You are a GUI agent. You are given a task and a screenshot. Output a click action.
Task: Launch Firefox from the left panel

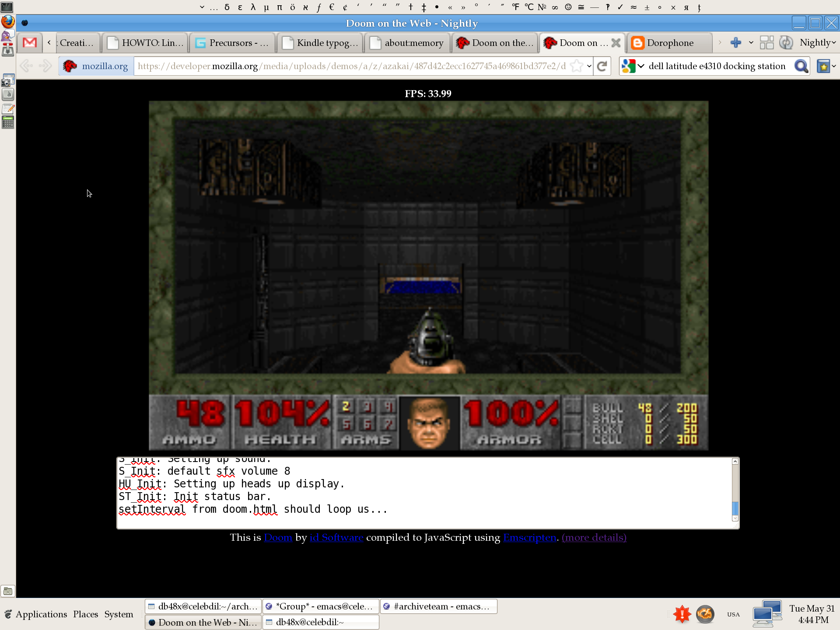8,21
